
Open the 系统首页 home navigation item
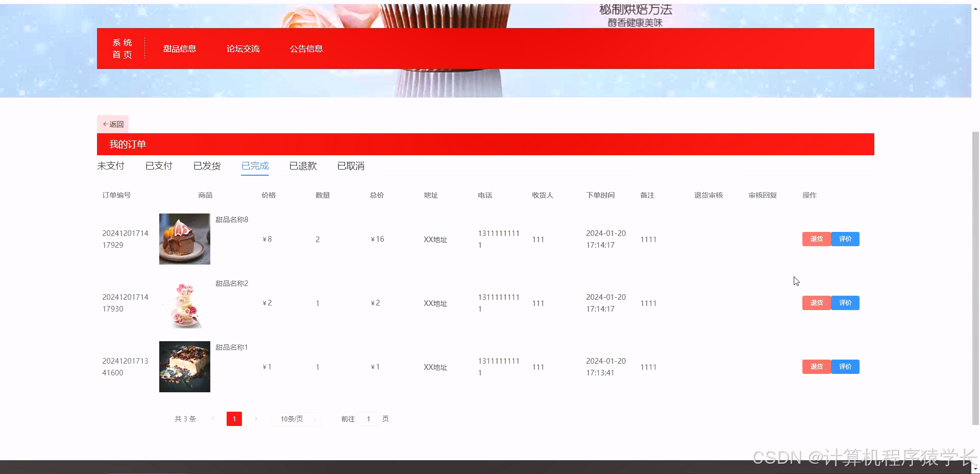tap(122, 48)
